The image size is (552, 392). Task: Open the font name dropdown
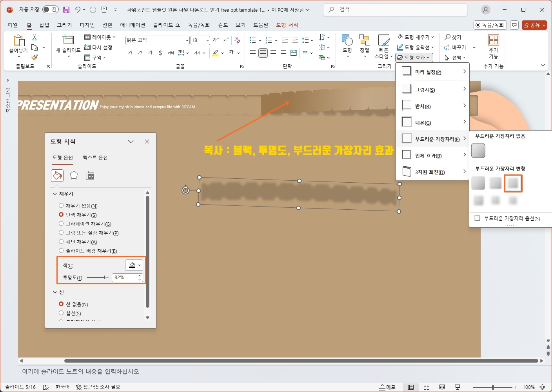pos(187,40)
